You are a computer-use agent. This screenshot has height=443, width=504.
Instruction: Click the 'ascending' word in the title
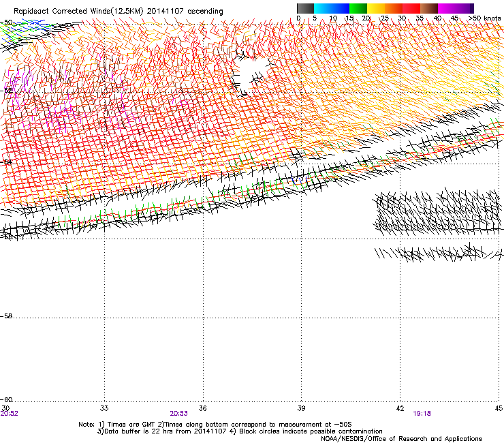point(205,12)
